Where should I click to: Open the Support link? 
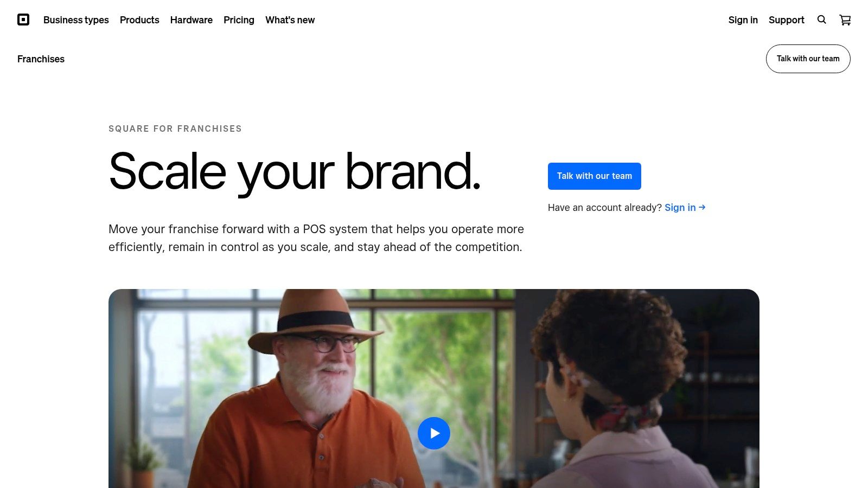point(787,20)
